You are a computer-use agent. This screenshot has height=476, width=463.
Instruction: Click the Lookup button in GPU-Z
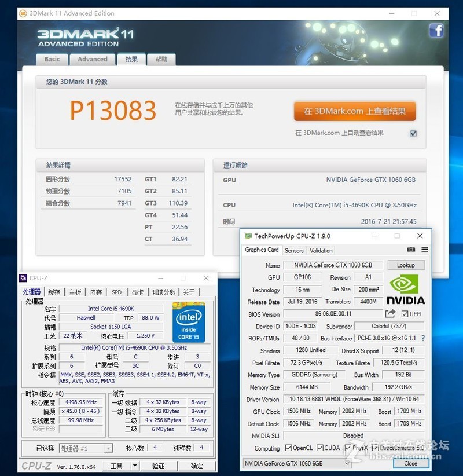[x=406, y=265]
